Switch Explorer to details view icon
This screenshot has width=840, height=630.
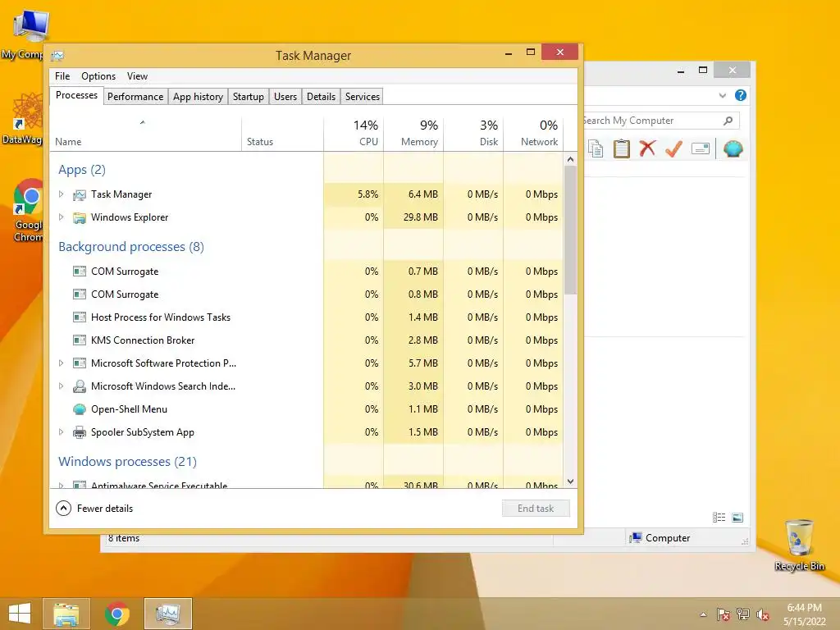coord(719,518)
